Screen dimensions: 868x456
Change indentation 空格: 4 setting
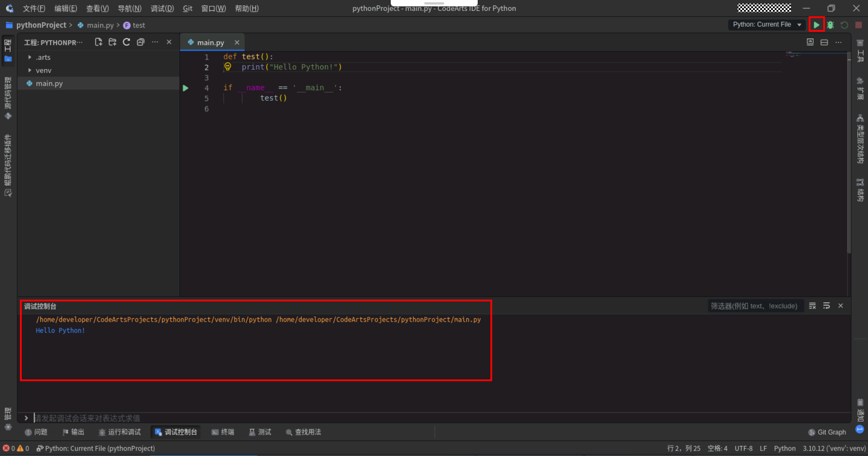click(x=718, y=448)
